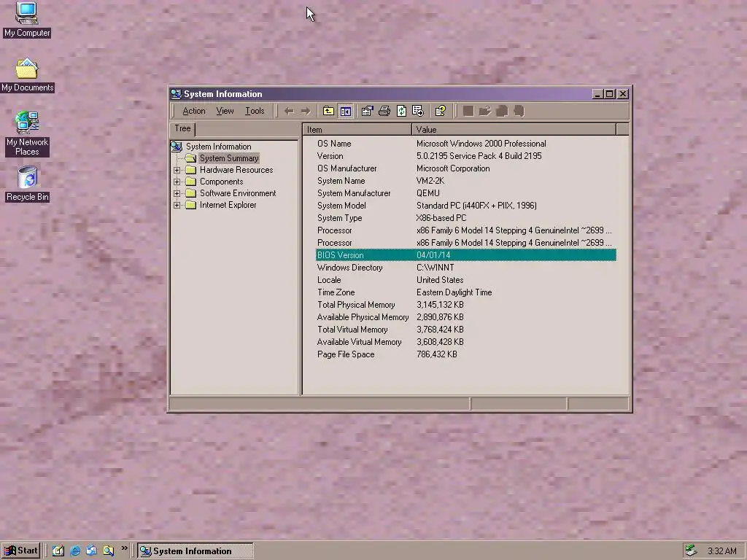This screenshot has width=747, height=560.
Task: Click the 3:32 AM taskbar clock
Action: (721, 551)
